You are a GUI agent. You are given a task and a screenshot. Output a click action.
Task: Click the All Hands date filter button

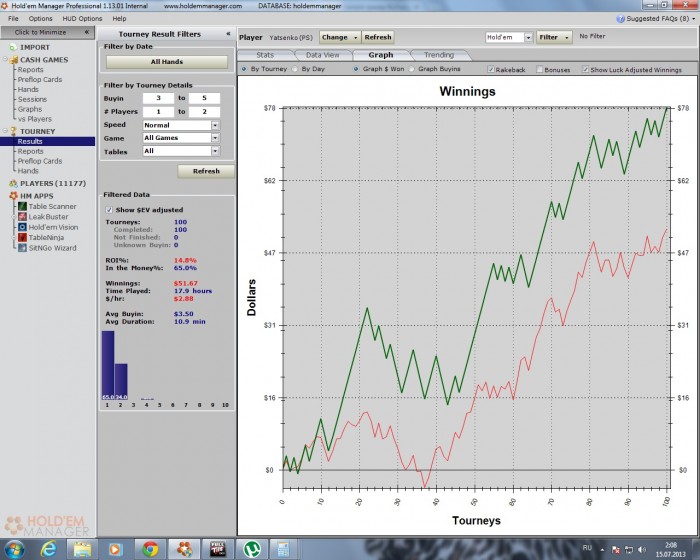[167, 62]
